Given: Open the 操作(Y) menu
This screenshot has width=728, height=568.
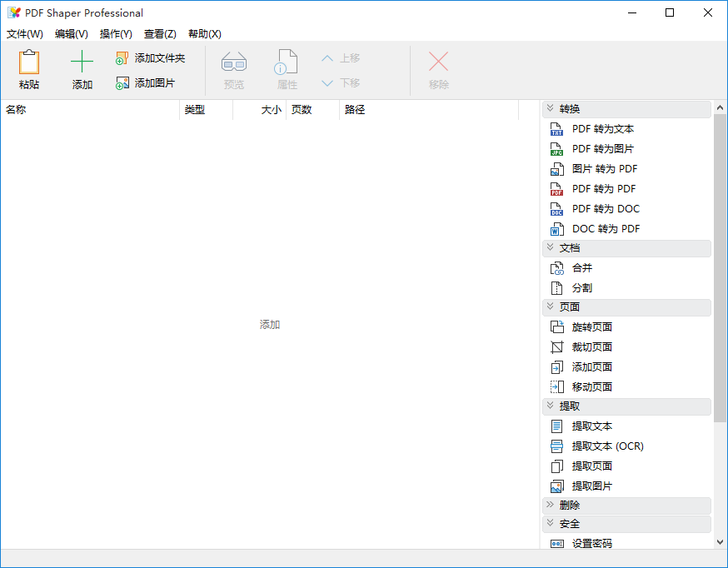Looking at the screenshot, I should coord(116,34).
